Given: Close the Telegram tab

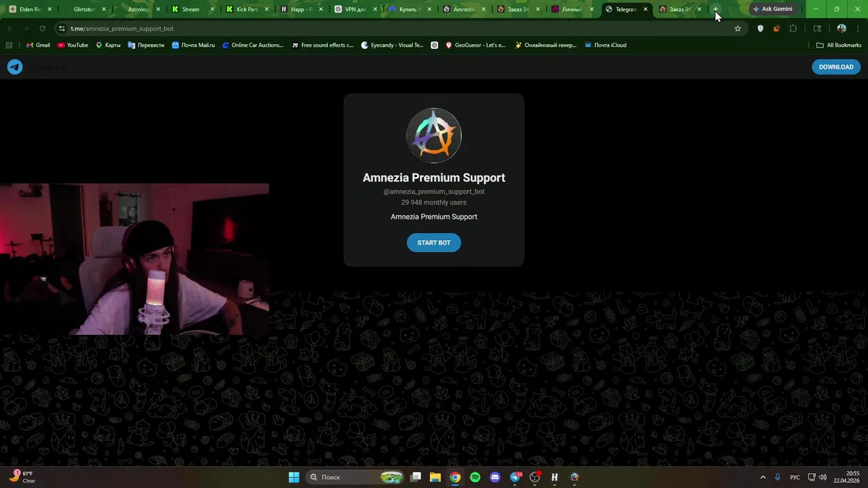Looking at the screenshot, I should pyautogui.click(x=646, y=9).
